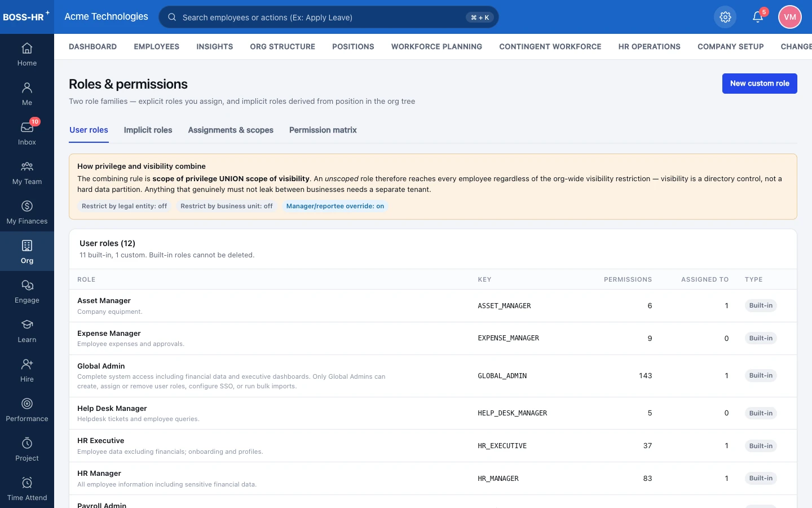This screenshot has width=812, height=508.
Task: Click the 83 permissions value
Action: (x=647, y=479)
